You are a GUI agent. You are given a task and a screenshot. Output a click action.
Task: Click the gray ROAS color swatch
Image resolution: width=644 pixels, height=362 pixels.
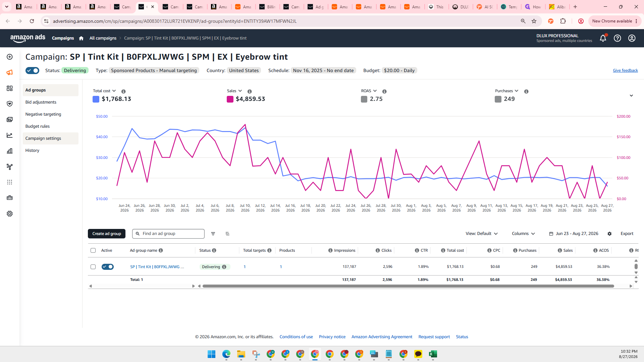click(364, 99)
